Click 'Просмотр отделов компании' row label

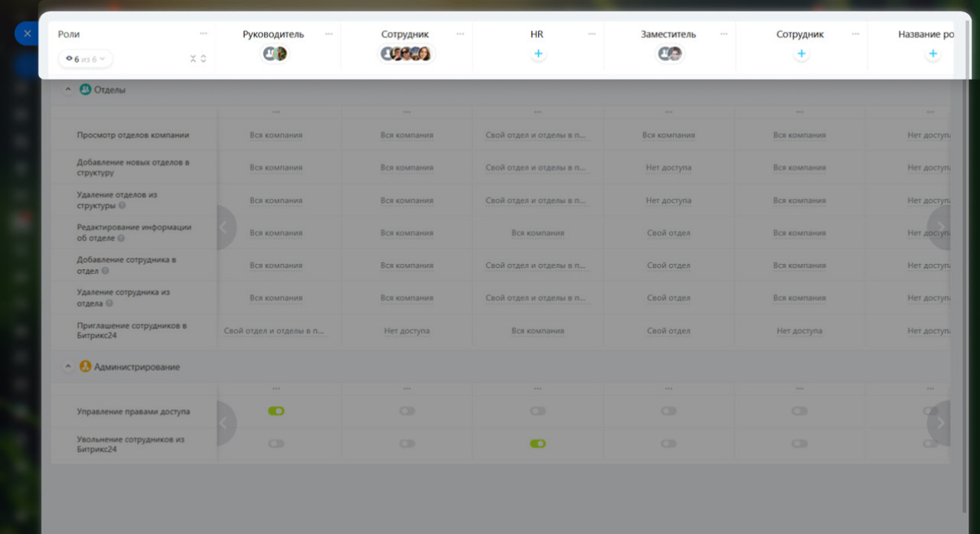pos(133,135)
